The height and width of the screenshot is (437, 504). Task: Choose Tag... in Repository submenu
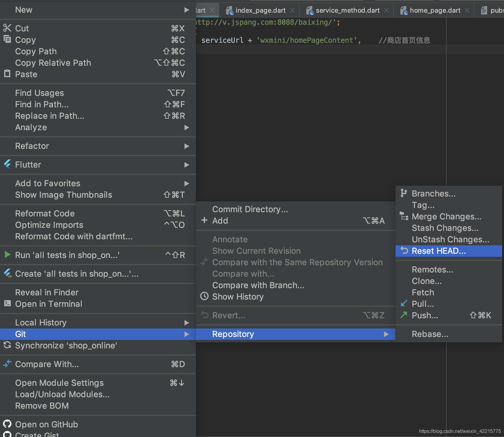(x=449, y=205)
